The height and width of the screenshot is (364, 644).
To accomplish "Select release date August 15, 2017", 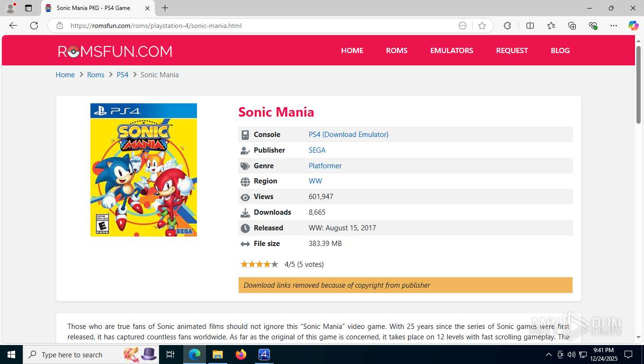I will [351, 228].
